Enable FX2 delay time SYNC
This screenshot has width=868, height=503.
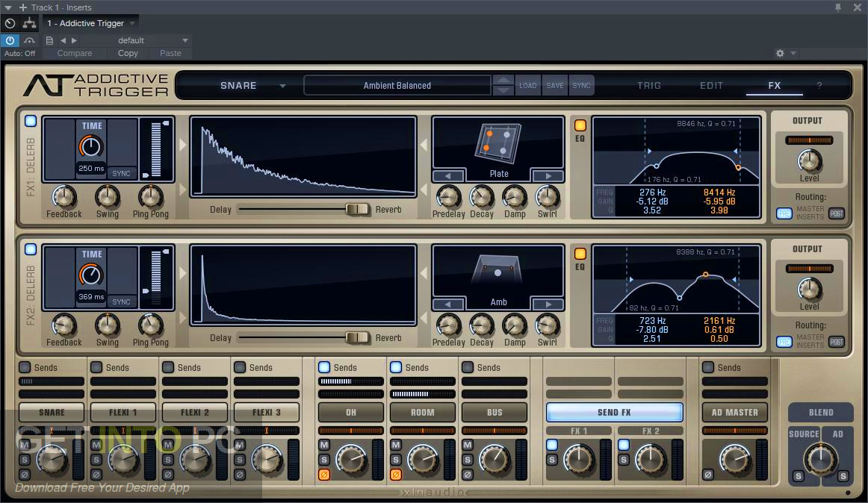121,302
